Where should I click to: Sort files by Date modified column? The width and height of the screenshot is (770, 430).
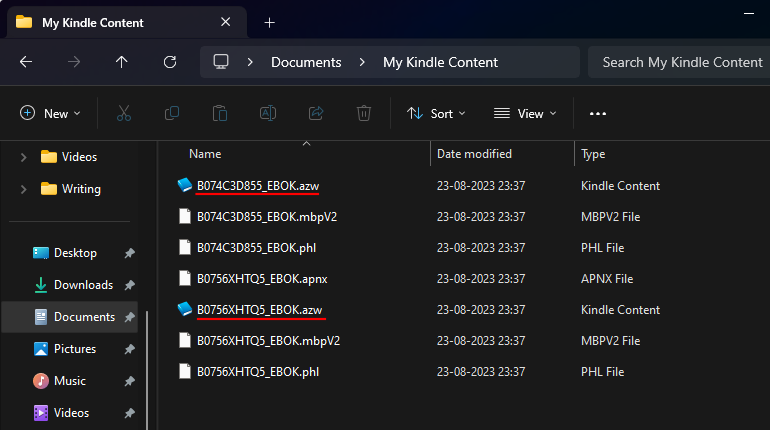[x=474, y=154]
